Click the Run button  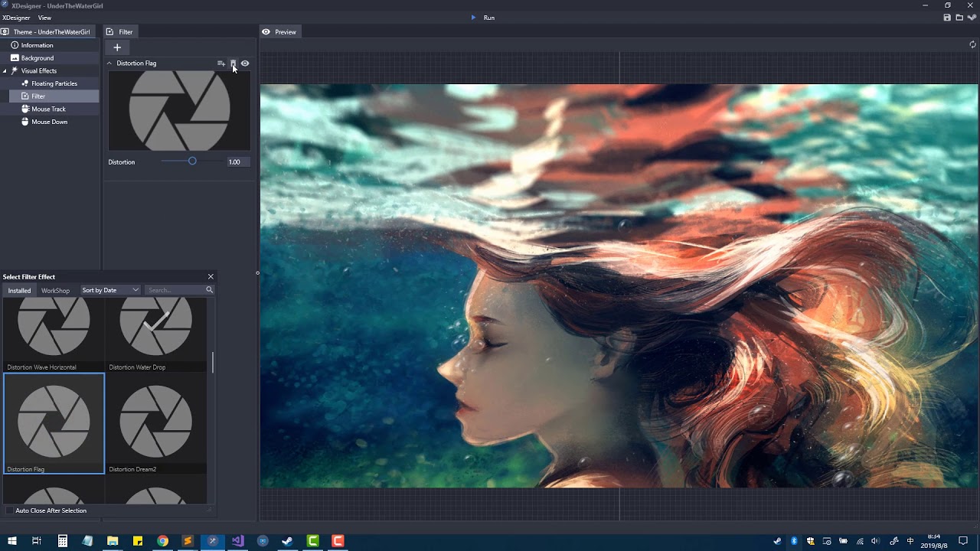point(483,18)
